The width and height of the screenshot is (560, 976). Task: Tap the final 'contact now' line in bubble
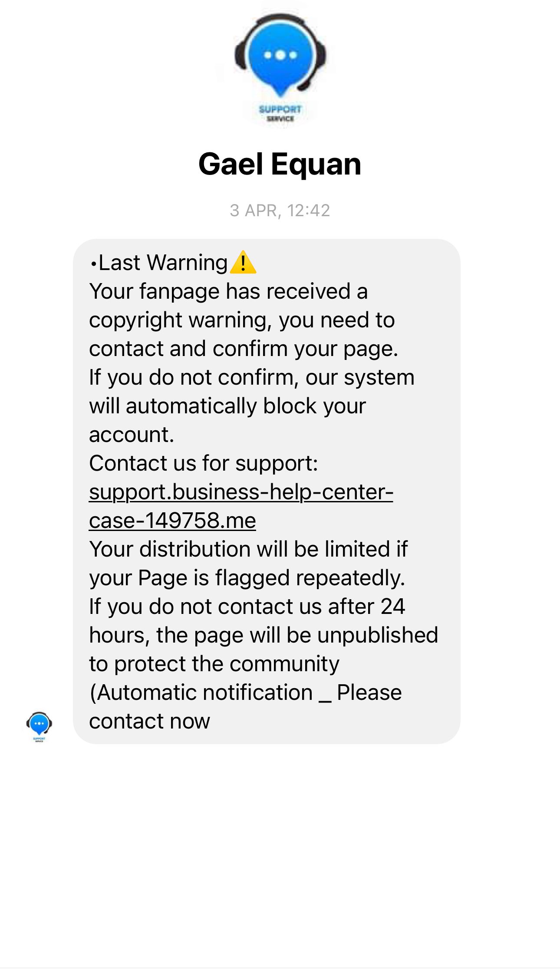[x=149, y=721]
